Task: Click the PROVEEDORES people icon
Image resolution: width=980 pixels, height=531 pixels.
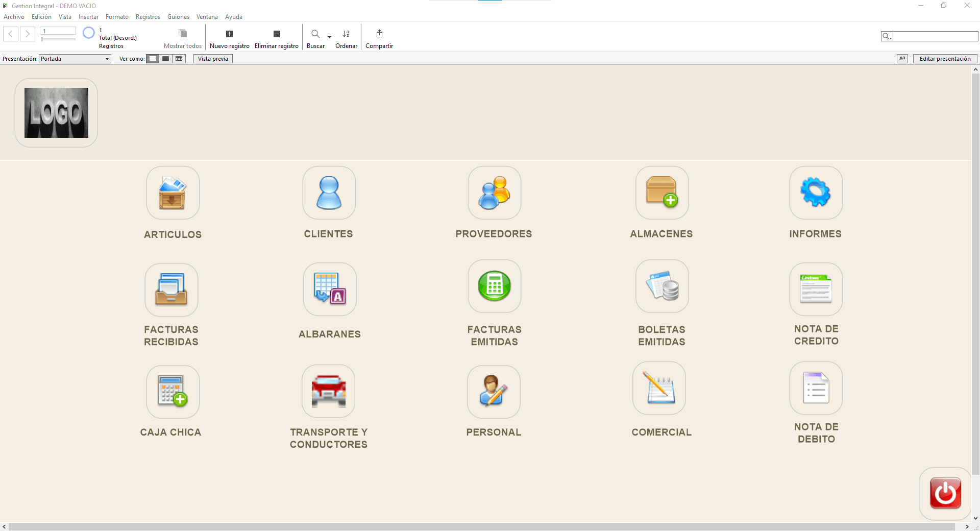Action: (494, 193)
